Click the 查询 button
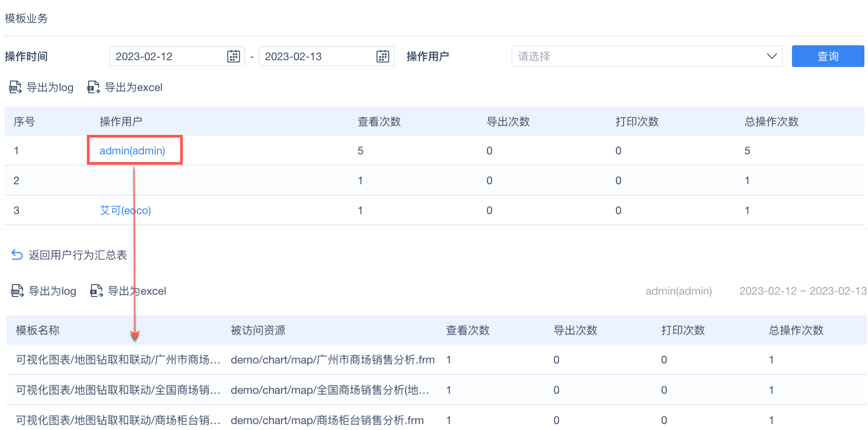The height and width of the screenshot is (430, 868). 828,57
